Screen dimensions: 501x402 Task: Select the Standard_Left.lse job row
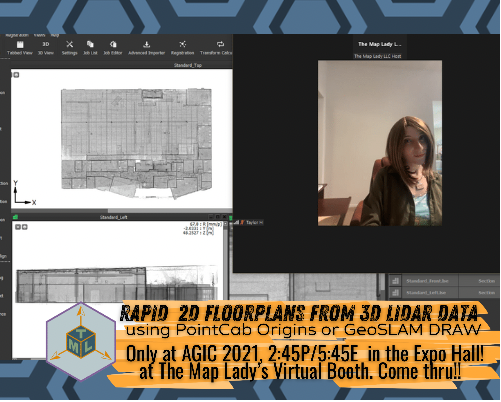point(443,293)
